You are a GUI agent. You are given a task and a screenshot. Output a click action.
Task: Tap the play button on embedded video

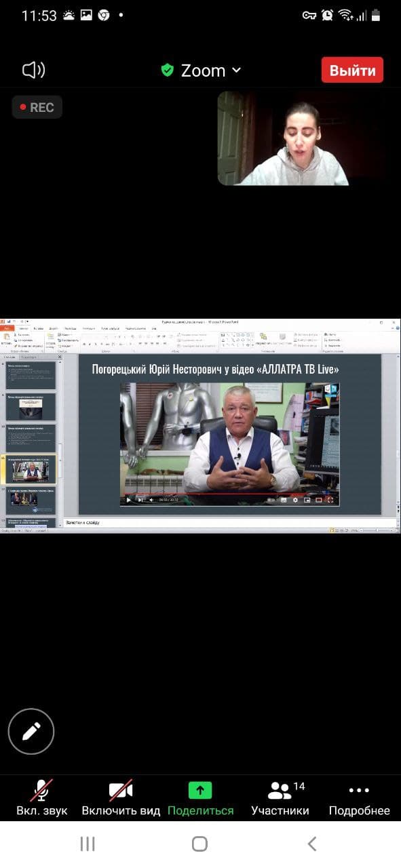129,500
